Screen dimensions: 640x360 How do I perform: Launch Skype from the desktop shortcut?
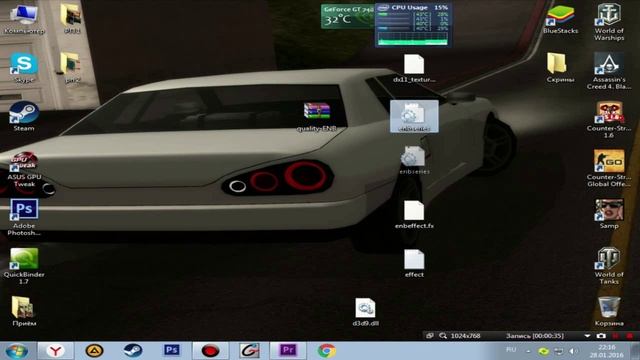[x=24, y=68]
